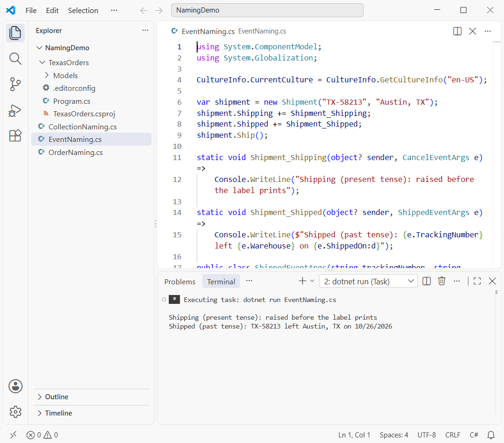This screenshot has height=443, width=504.
Task: Open the File menu
Action: coord(31,10)
